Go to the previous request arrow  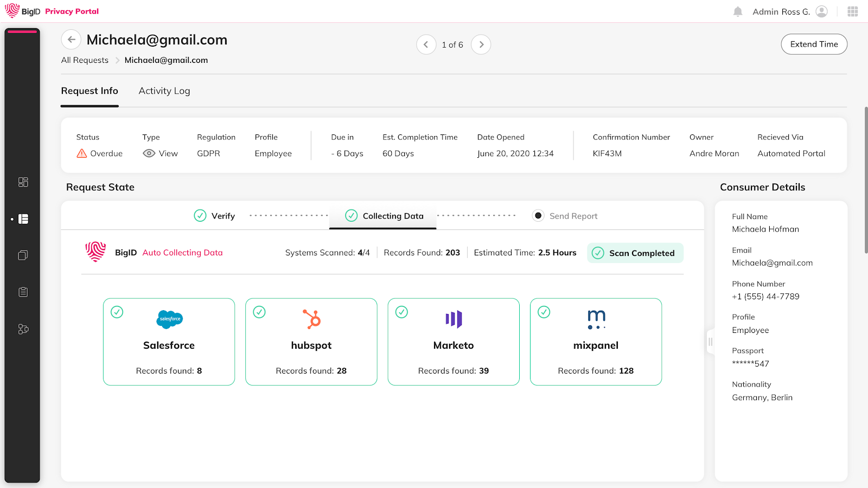426,44
